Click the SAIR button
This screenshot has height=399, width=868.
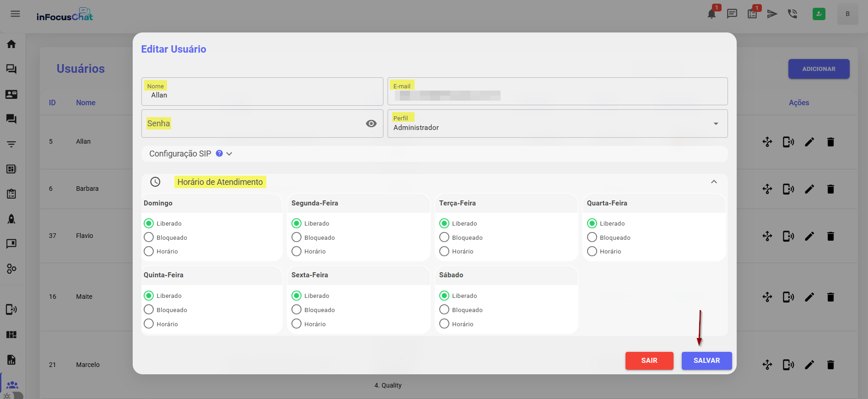click(649, 361)
